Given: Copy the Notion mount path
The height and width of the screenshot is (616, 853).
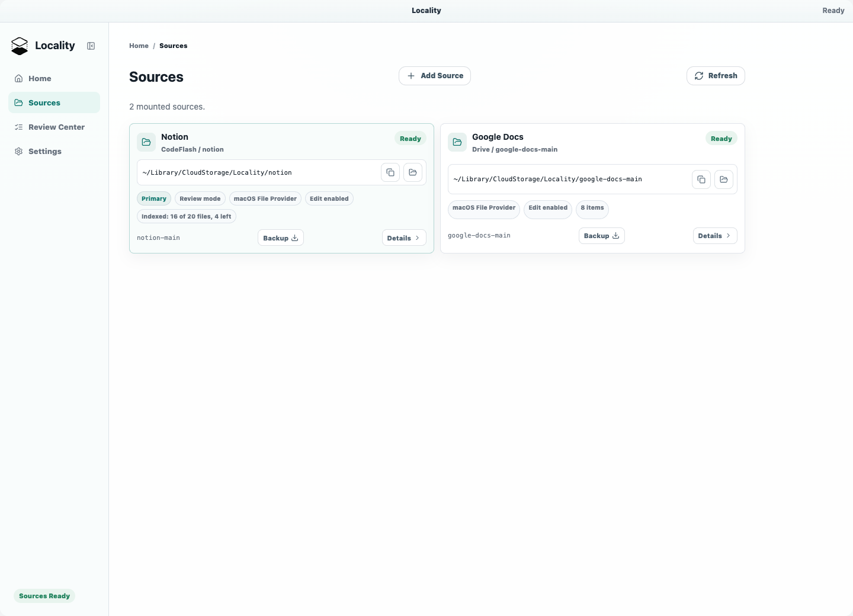Looking at the screenshot, I should coord(390,172).
